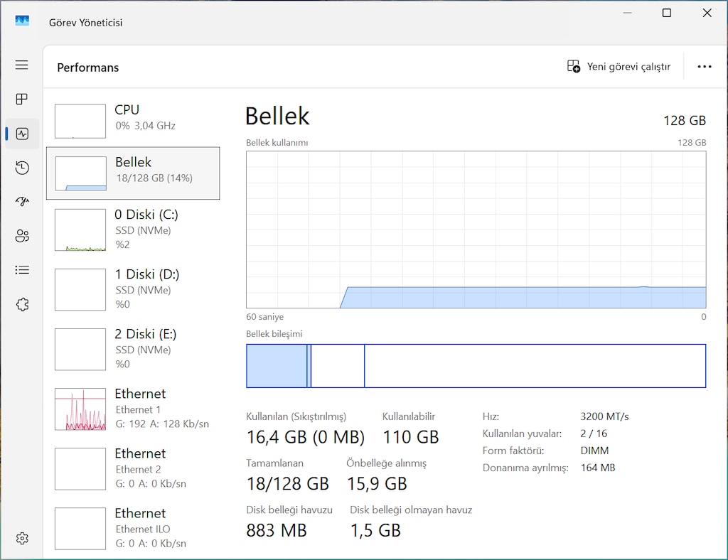Select 1 Diski (D:) entry
The height and width of the screenshot is (560, 728).
[x=133, y=289]
